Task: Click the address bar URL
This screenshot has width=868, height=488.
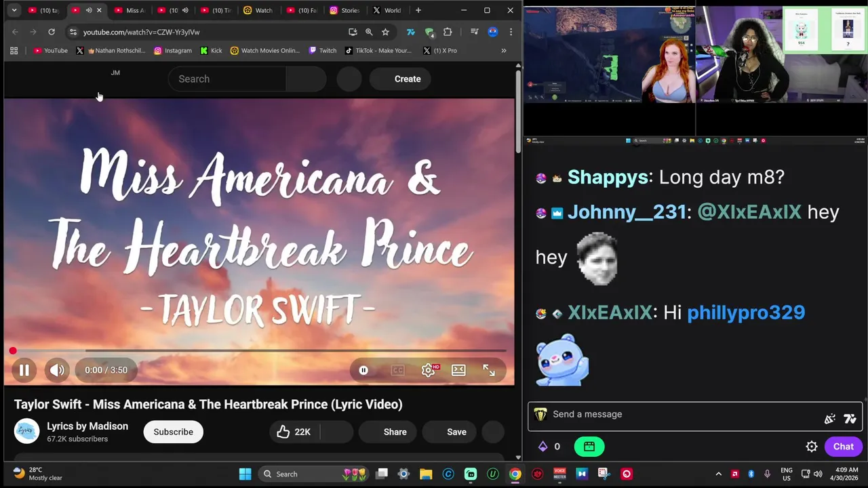Action: [x=141, y=32]
